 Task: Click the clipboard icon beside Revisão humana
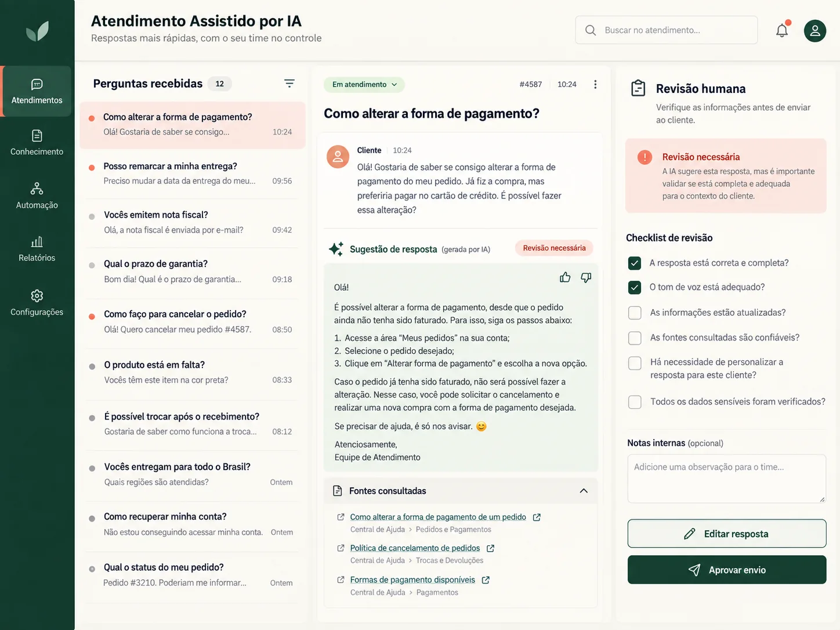pos(638,88)
